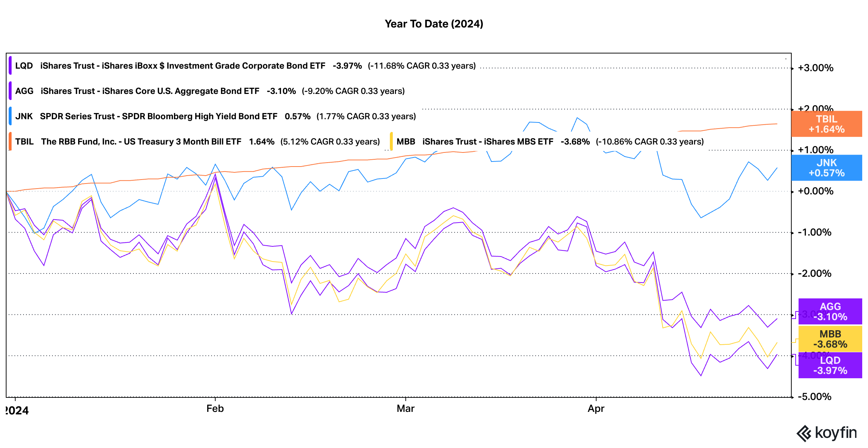
Task: Select the MBB ticker in legend
Action: (405, 142)
